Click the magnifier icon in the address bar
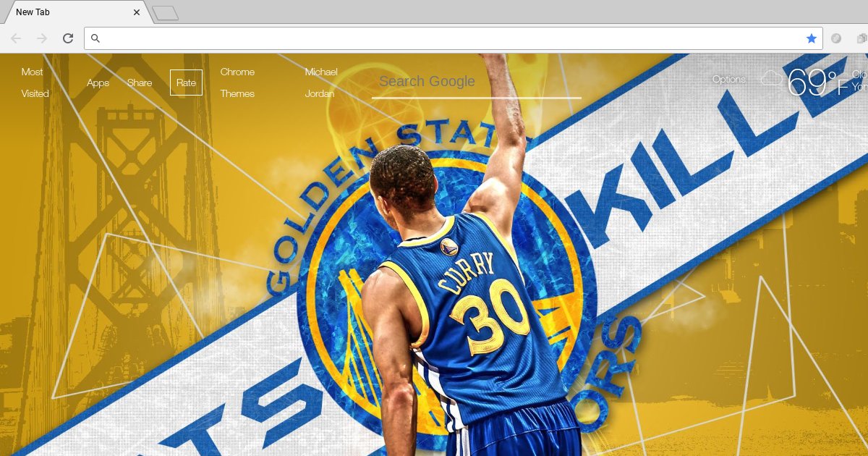 click(x=96, y=38)
